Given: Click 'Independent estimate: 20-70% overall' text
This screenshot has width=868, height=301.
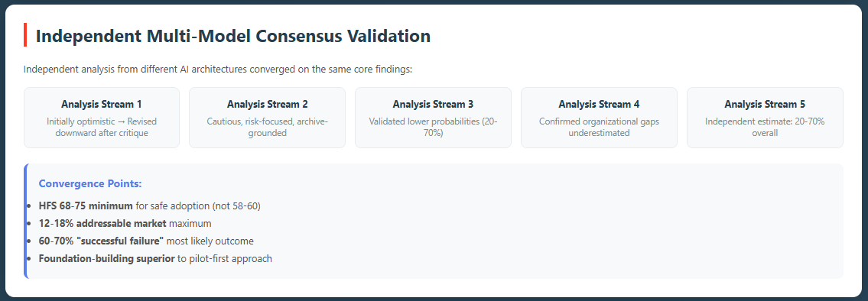Looking at the screenshot, I should 765,128.
